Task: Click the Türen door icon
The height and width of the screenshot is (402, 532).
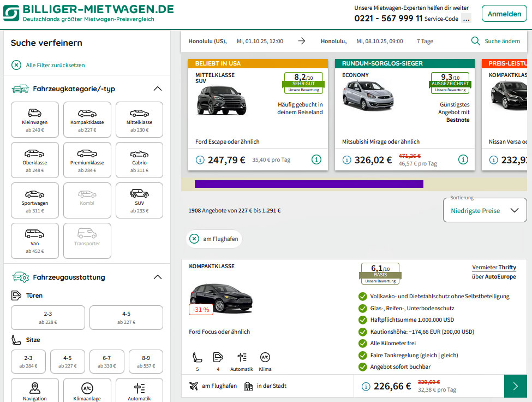Action: (16, 295)
